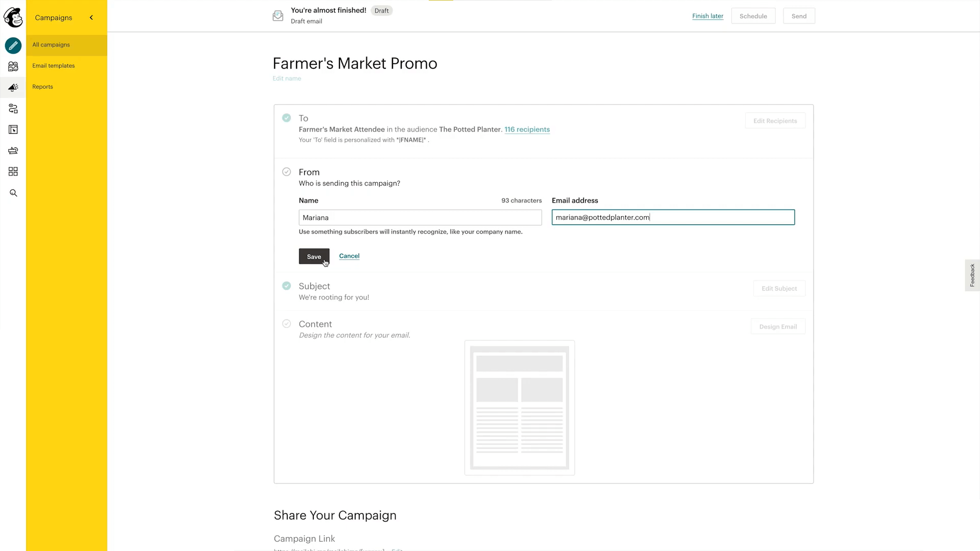Click the Share Your Campaign heading

pyautogui.click(x=335, y=515)
